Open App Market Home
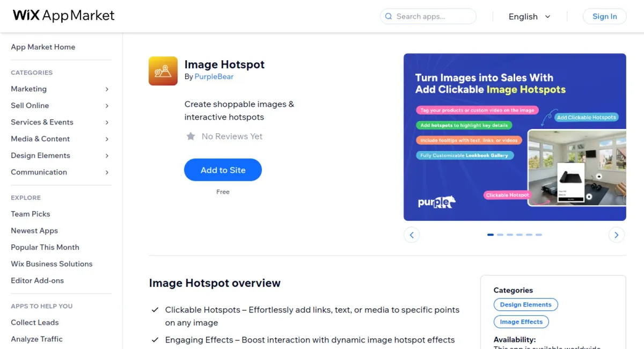 click(43, 47)
